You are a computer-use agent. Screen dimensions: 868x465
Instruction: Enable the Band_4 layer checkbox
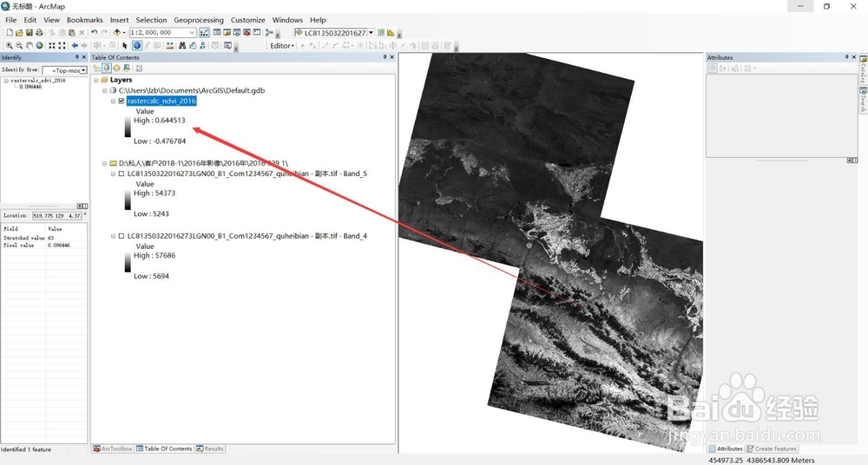(x=122, y=236)
